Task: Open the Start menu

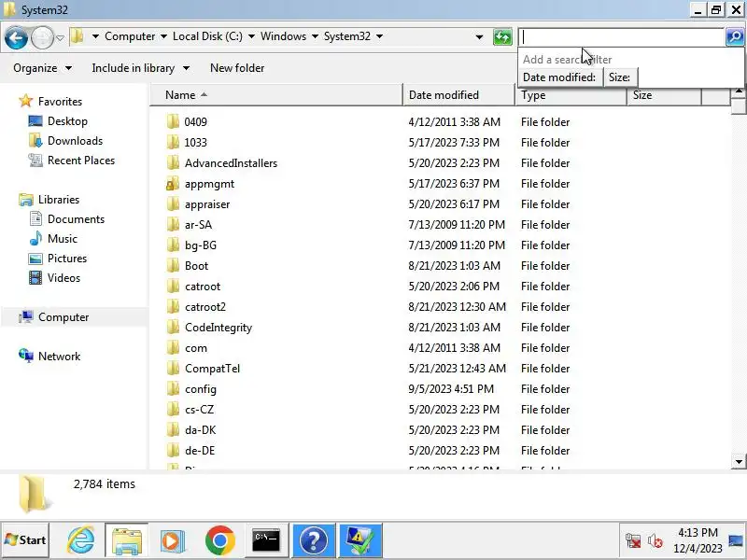Action: click(x=25, y=540)
